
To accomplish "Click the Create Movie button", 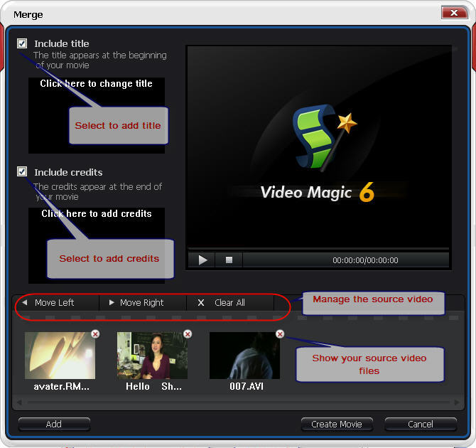I will (x=337, y=424).
